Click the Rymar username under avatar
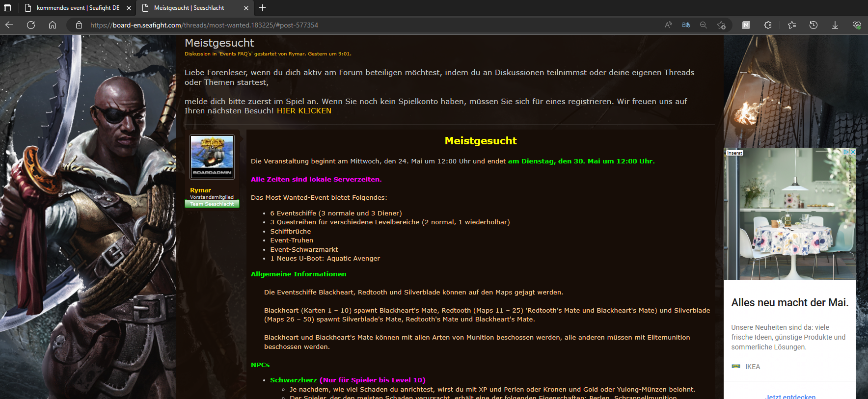The image size is (868, 399). tap(200, 190)
